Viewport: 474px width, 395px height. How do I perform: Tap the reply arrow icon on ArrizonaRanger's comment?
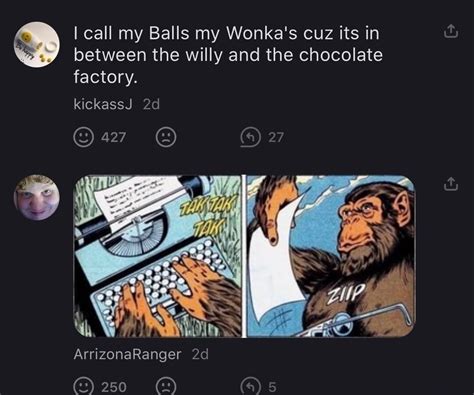[x=251, y=387]
